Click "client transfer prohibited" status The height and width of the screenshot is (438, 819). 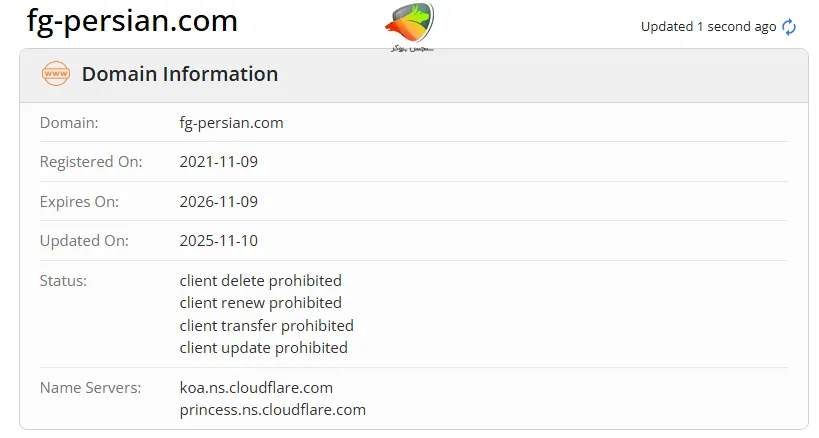266,326
